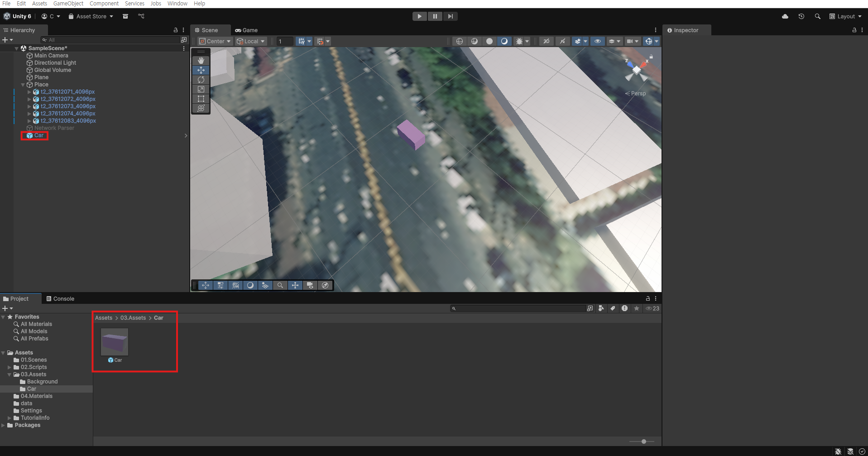Open the Window menu

tap(177, 4)
